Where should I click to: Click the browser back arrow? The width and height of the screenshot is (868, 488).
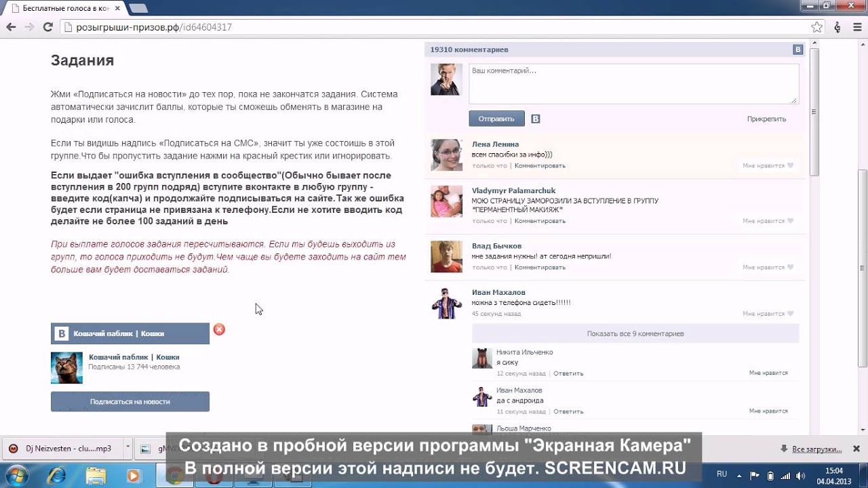tap(11, 27)
